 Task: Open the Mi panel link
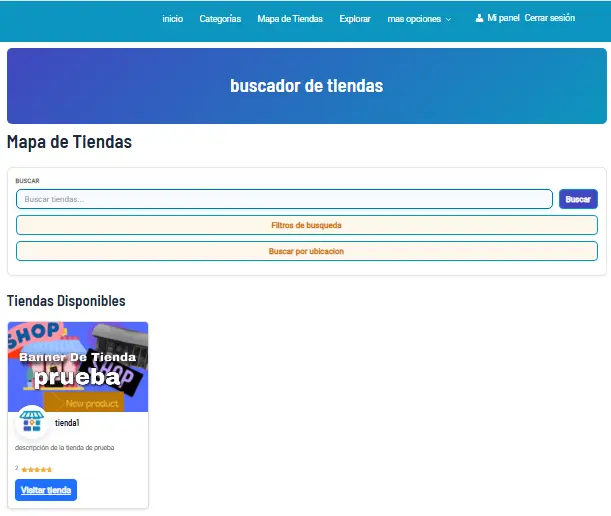tap(503, 18)
